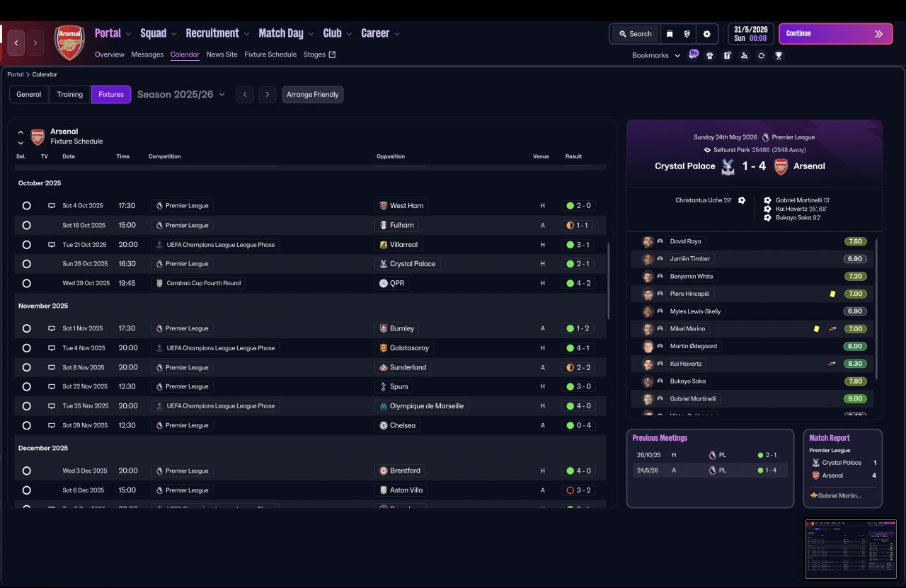Viewport: 906px width, 588px height.
Task: Open the globe icon in the top bar
Action: tap(687, 34)
